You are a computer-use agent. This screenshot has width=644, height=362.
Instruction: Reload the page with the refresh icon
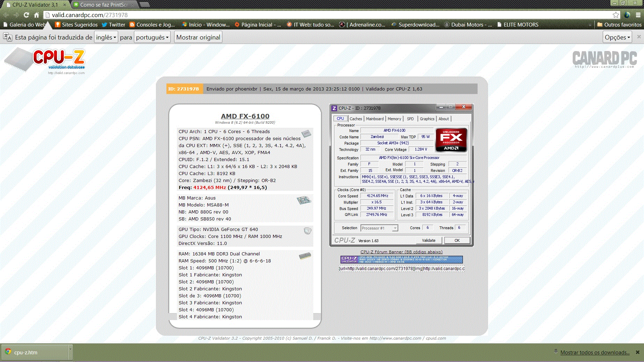[x=26, y=15]
